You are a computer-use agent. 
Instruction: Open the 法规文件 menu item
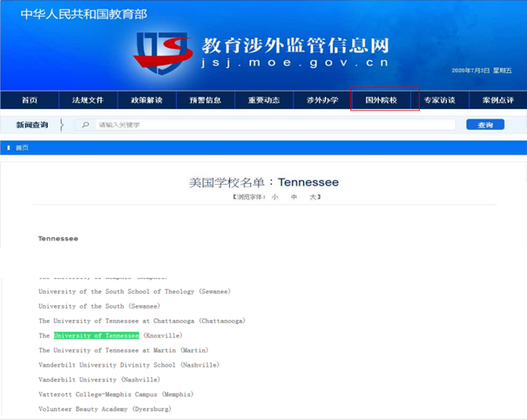88,100
